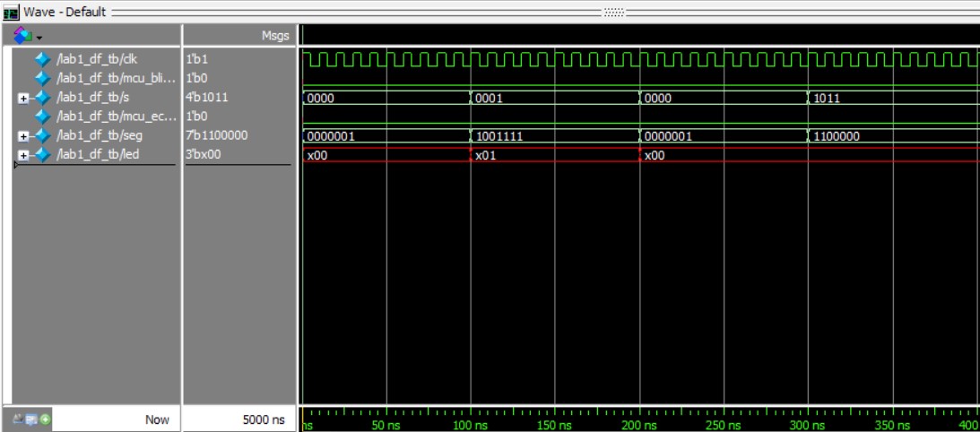Image resolution: width=980 pixels, height=432 pixels.
Task: Click the 50 ns mark on timeline
Action: click(x=386, y=425)
